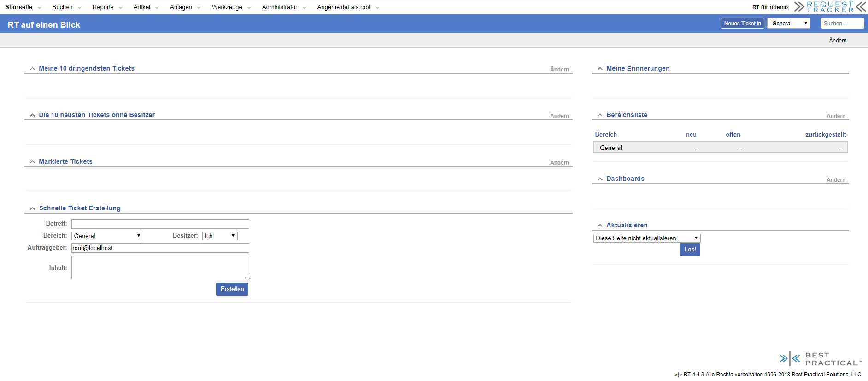
Task: Open the Bereich dropdown in quick ticket form
Action: [107, 236]
